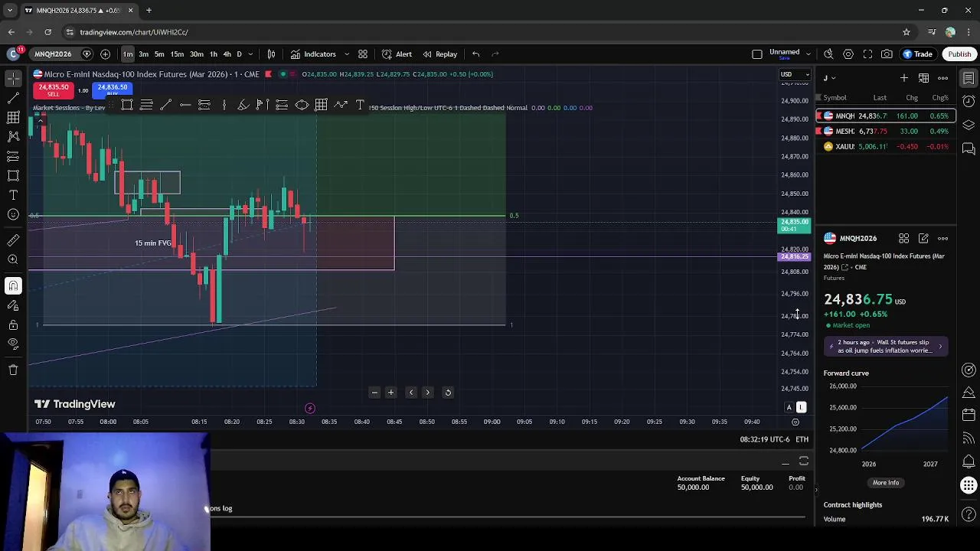Open the patterns tool group in left sidebar
This screenshot has height=551, width=980.
point(13,136)
